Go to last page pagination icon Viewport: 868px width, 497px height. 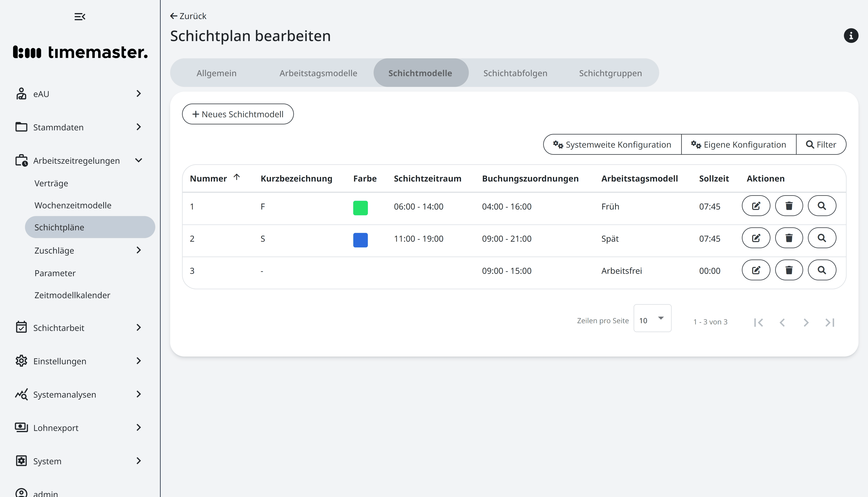(x=829, y=322)
